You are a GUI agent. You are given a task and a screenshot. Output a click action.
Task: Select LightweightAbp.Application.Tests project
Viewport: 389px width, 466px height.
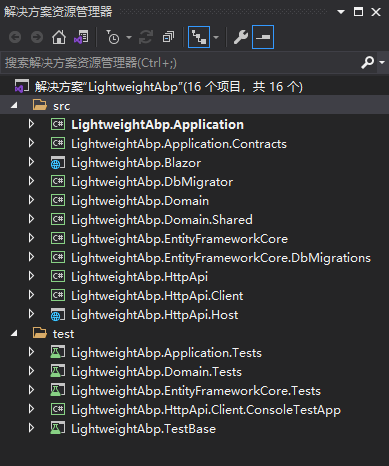[x=166, y=353]
